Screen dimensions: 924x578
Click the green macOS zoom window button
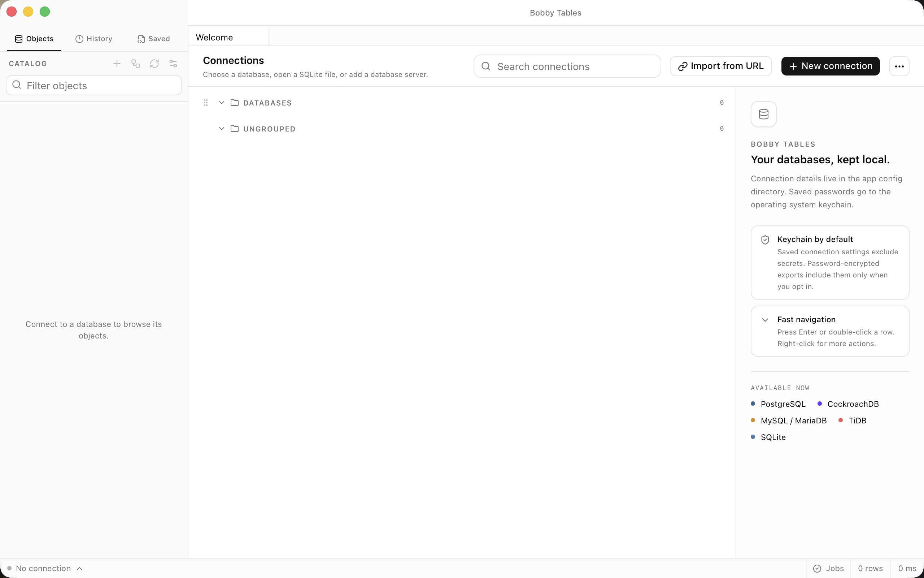[45, 12]
